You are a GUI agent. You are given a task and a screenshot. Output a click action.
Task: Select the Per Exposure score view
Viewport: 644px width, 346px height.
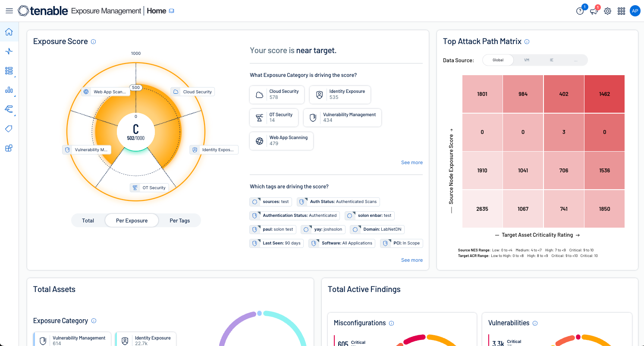click(132, 220)
